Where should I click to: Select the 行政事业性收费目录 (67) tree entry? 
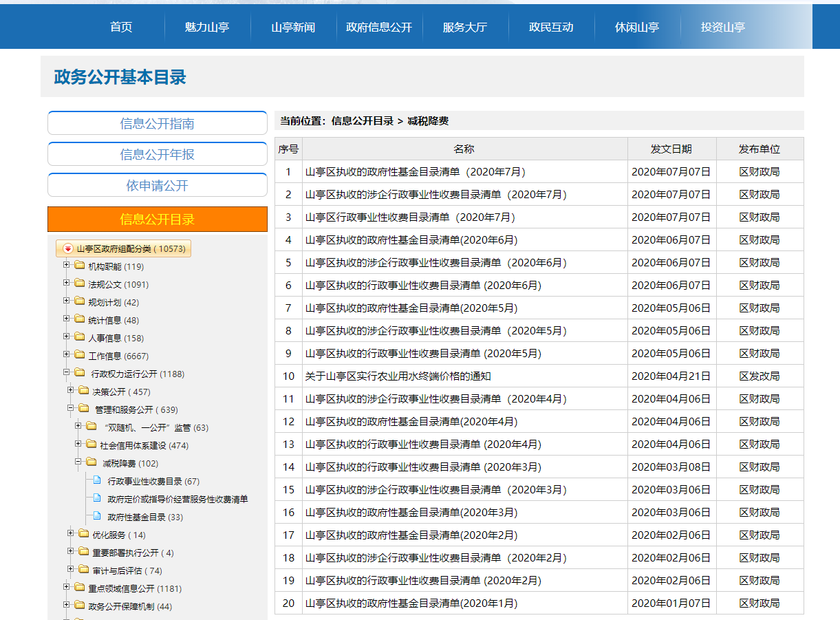click(153, 481)
